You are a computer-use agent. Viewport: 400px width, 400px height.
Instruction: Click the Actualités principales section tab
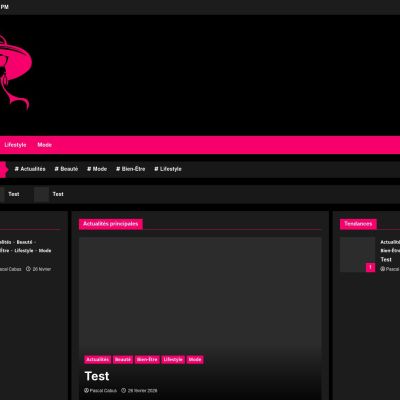[111, 224]
